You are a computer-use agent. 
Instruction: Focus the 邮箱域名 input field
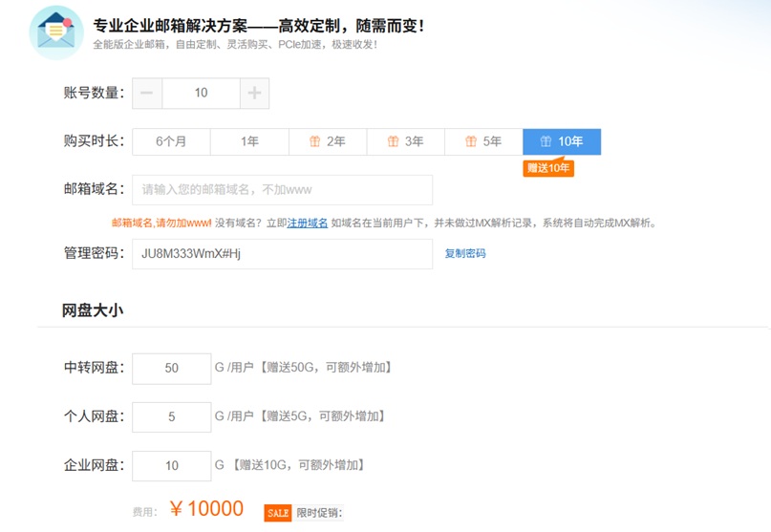(282, 190)
